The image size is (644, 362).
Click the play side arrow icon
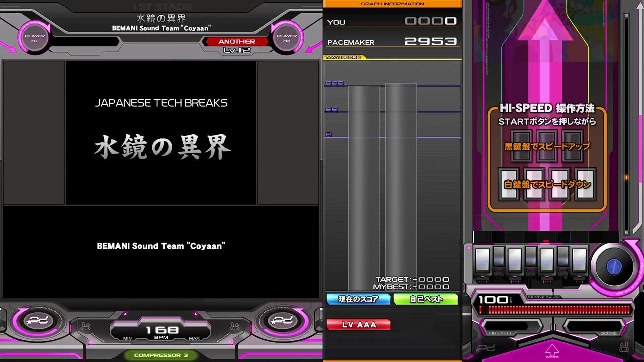click(x=552, y=350)
